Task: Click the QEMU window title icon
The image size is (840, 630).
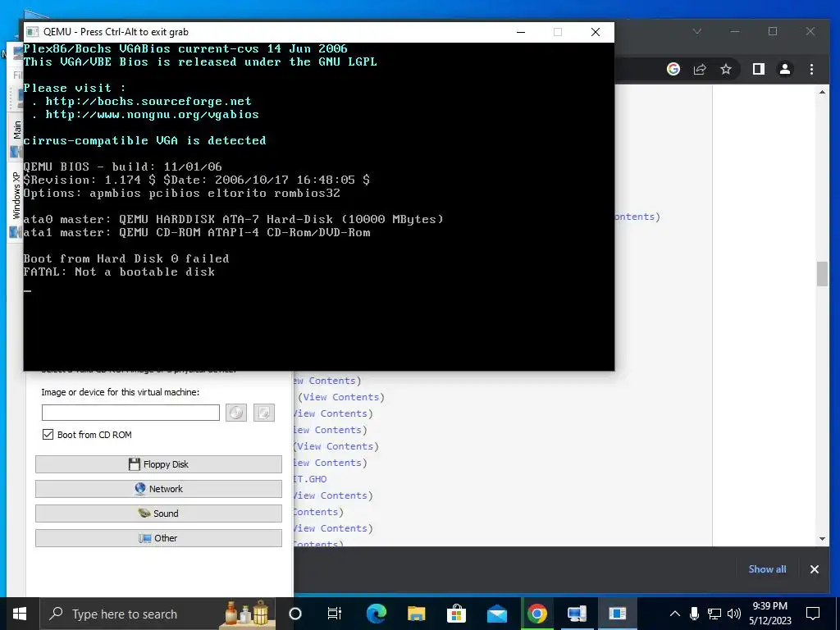Action: [x=33, y=32]
